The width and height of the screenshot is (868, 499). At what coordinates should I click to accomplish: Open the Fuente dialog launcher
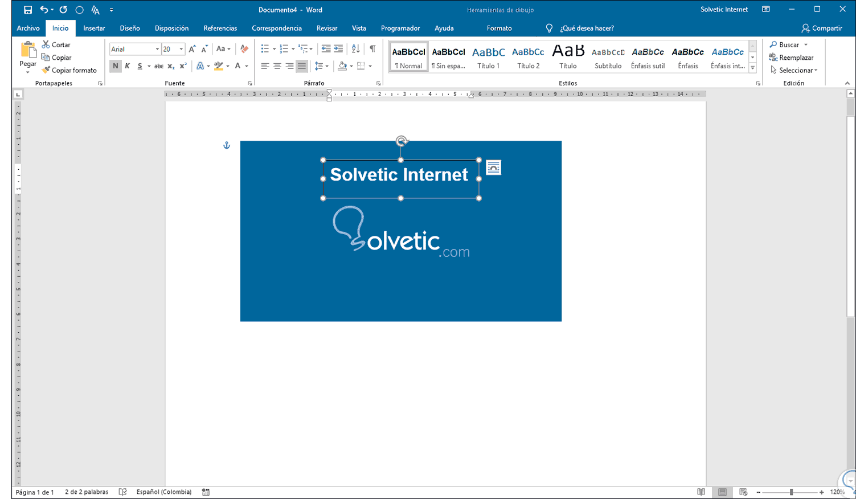click(x=249, y=84)
